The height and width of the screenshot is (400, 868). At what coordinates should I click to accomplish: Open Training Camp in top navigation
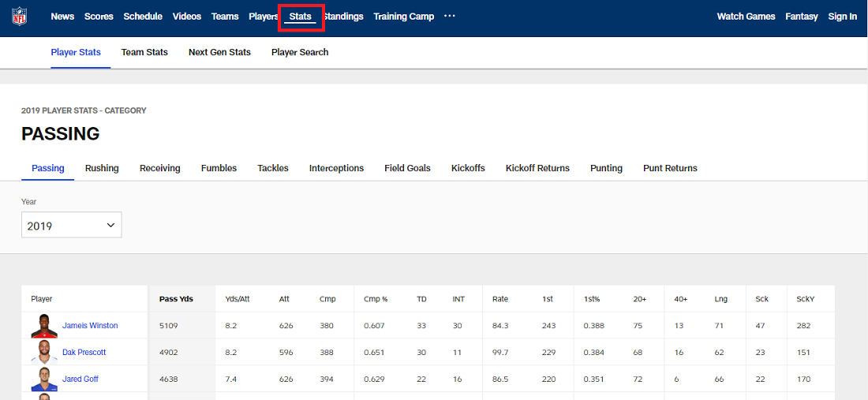pos(403,17)
